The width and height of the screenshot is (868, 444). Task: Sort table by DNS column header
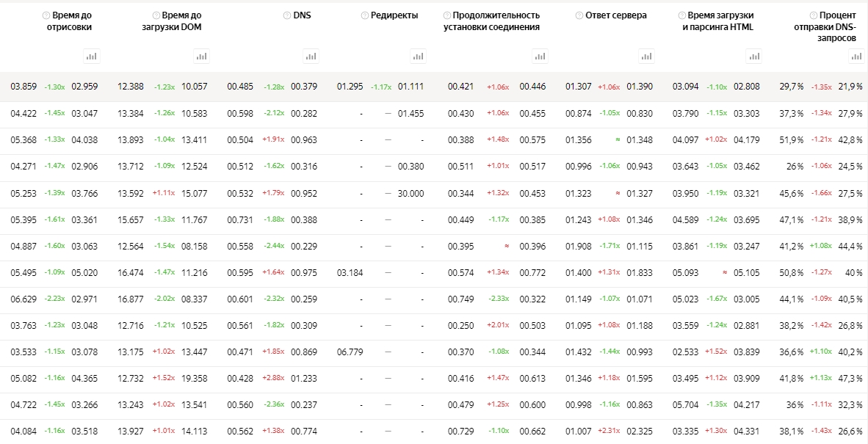(302, 15)
